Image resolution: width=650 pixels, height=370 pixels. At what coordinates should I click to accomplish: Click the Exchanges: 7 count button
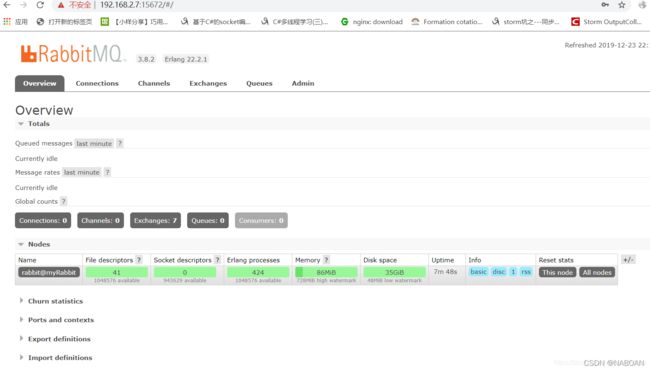[155, 220]
